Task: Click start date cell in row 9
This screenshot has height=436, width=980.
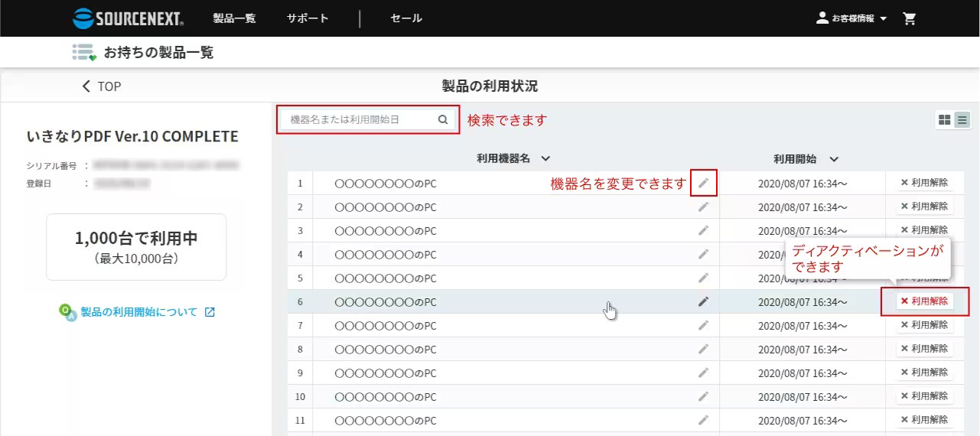Action: [x=803, y=373]
